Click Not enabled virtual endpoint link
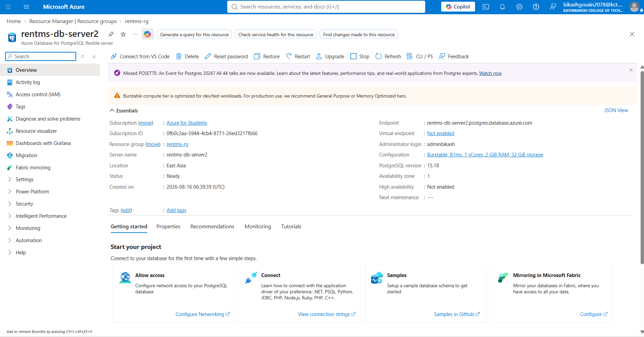 pyautogui.click(x=441, y=133)
